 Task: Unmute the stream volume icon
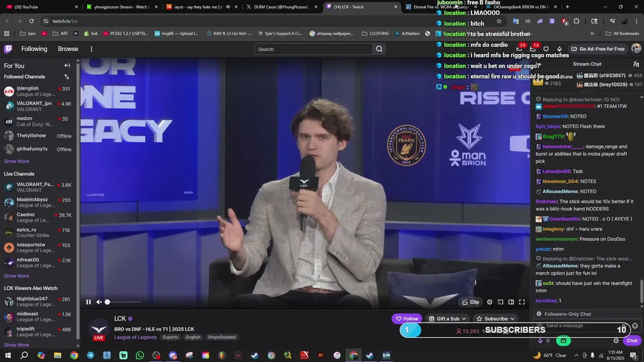coord(99,302)
